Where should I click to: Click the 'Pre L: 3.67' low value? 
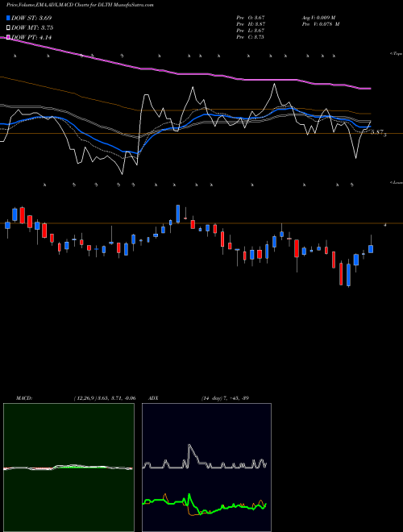(251, 31)
